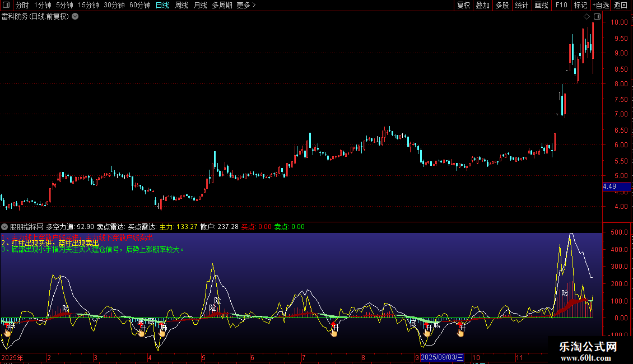The image size is (633, 364).
Task: Click the 4.49 highlighted price label
Action: point(616,186)
